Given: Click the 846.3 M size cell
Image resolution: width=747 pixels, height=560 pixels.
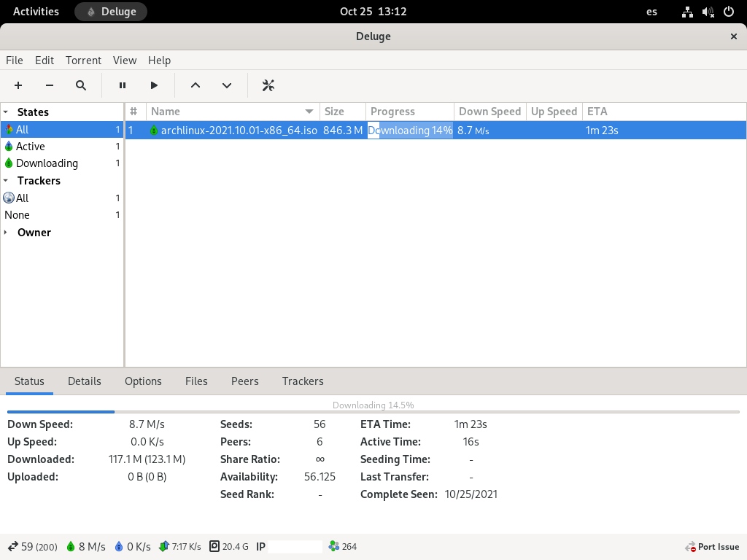Looking at the screenshot, I should click(343, 130).
